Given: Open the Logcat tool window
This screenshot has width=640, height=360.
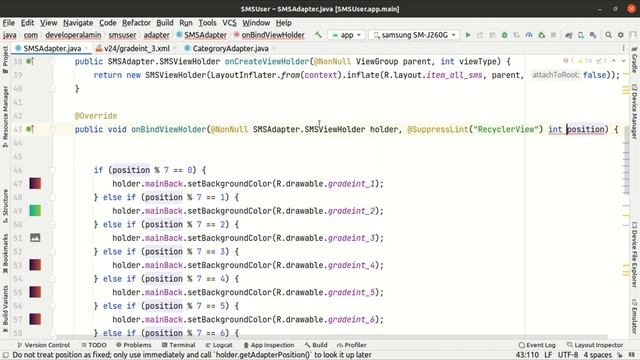Looking at the screenshot, I should (x=219, y=345).
